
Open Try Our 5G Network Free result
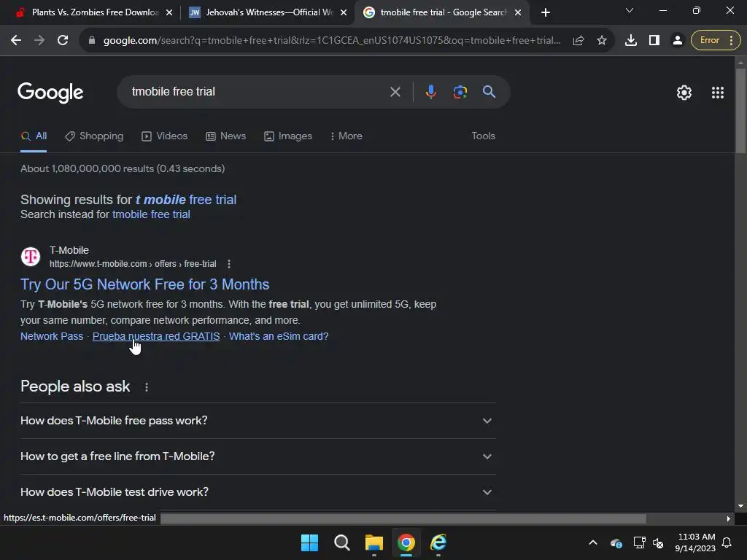(x=145, y=284)
